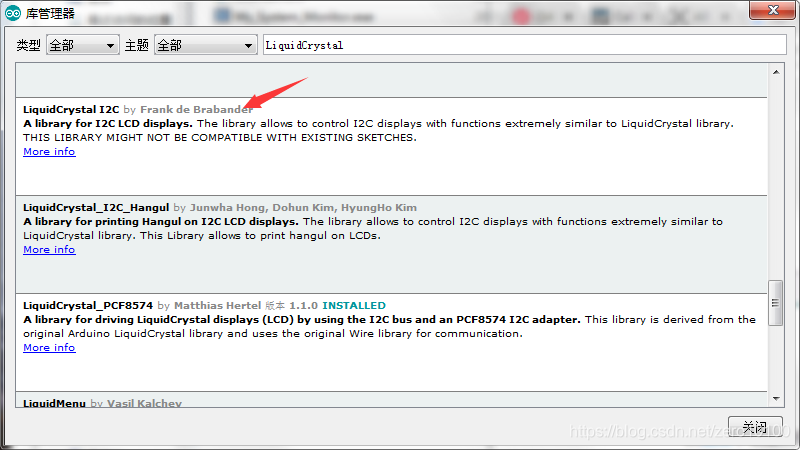Open More info link for LiquidCrystal_I2C_Hangul
Screen dimensions: 800x450
[x=49, y=249]
